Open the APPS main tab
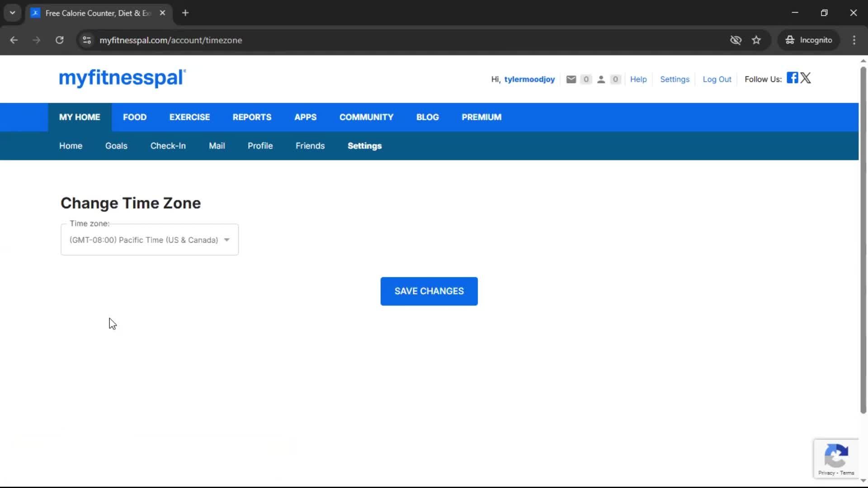Screen dimensions: 868x488 tap(305, 117)
